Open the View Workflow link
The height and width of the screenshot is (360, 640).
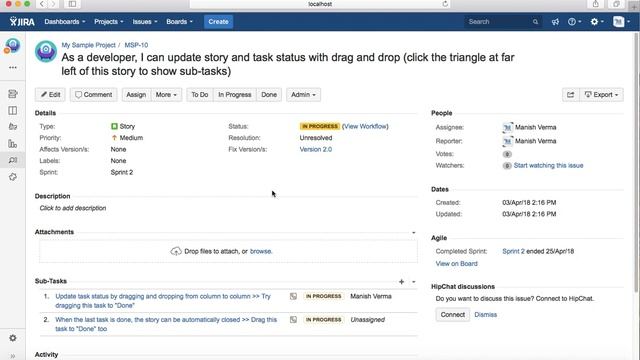pos(365,127)
